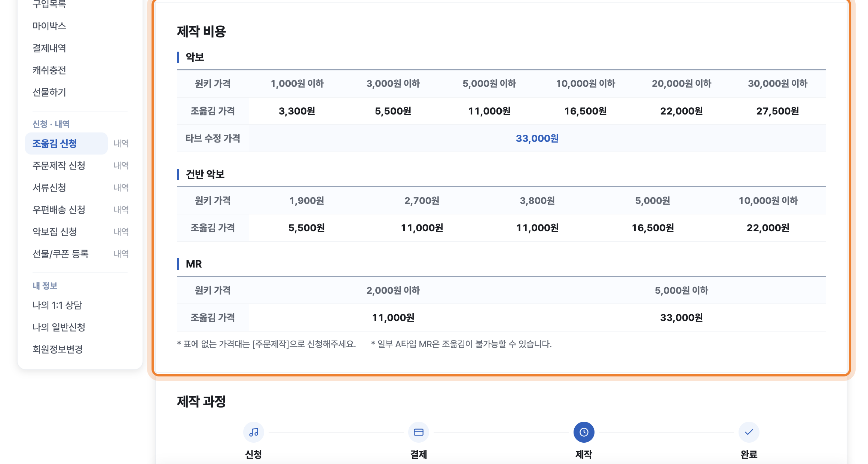Click the 3,800원 원키 가격 cell
The width and height of the screenshot is (868, 464).
[x=537, y=201]
